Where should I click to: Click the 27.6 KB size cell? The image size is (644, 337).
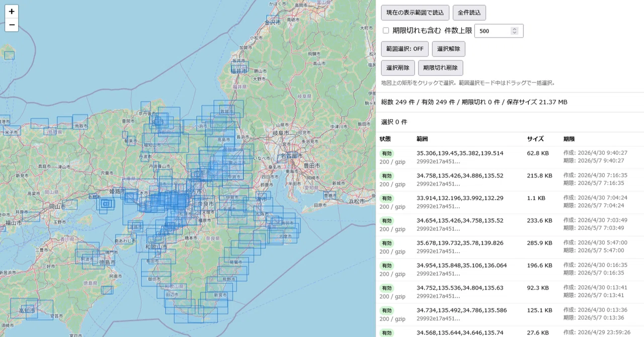coord(538,332)
